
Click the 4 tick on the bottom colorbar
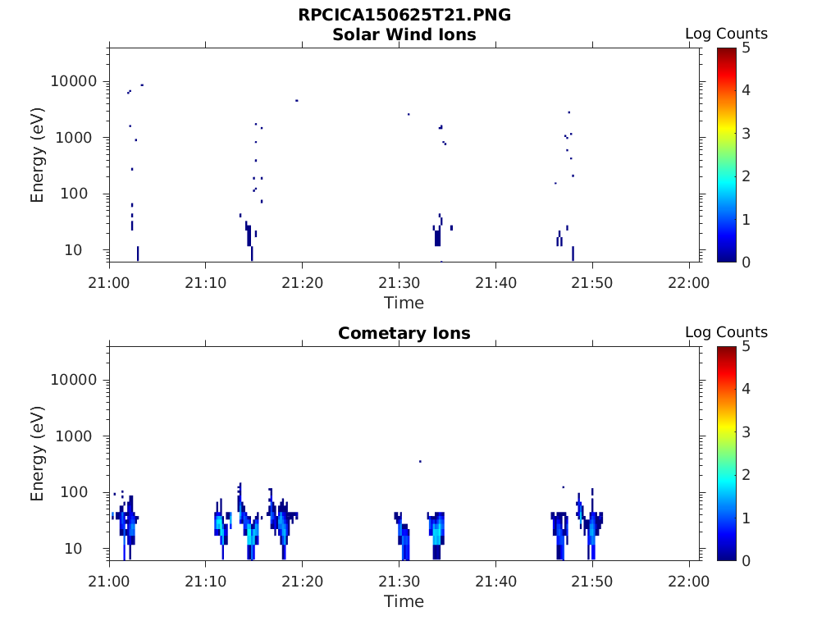[746, 389]
